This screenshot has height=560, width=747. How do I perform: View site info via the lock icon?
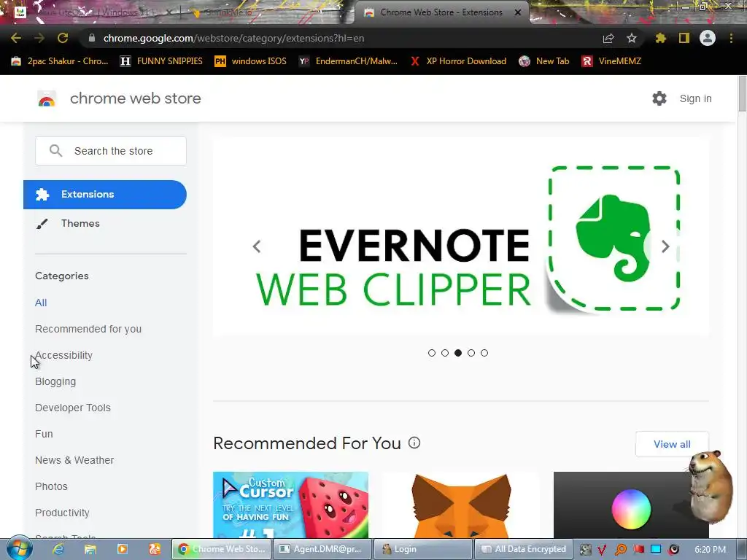click(92, 38)
